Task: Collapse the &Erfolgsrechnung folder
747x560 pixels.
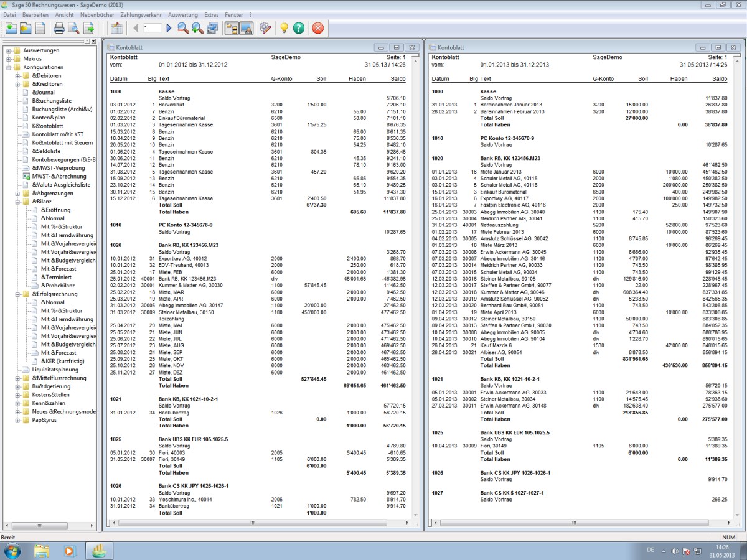Action: (x=17, y=294)
